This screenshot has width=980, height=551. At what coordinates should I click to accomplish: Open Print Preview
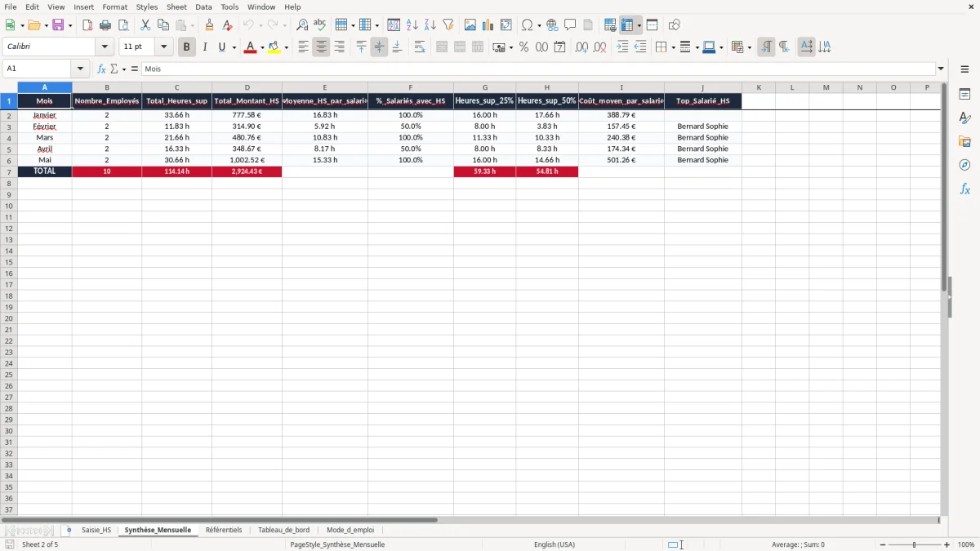click(x=123, y=25)
